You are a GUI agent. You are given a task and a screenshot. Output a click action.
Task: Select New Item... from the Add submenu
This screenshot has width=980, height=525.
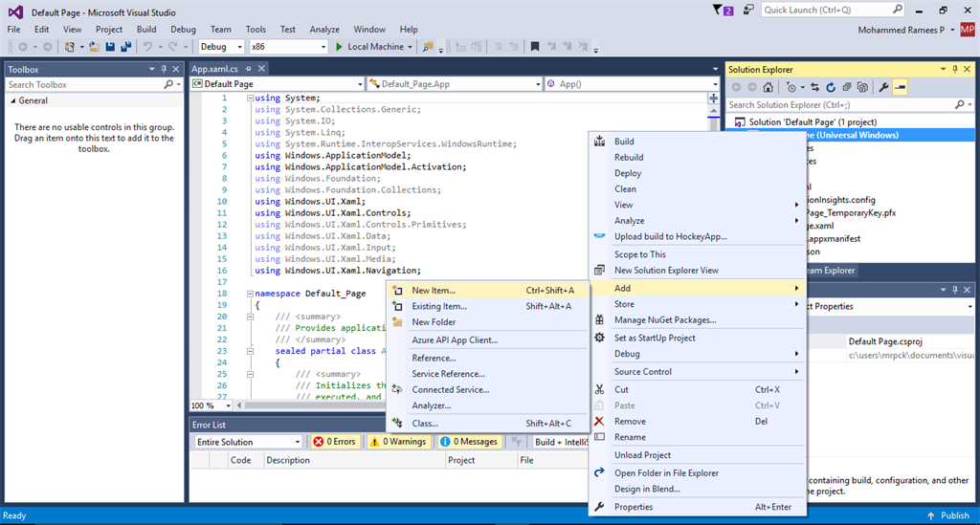click(434, 290)
